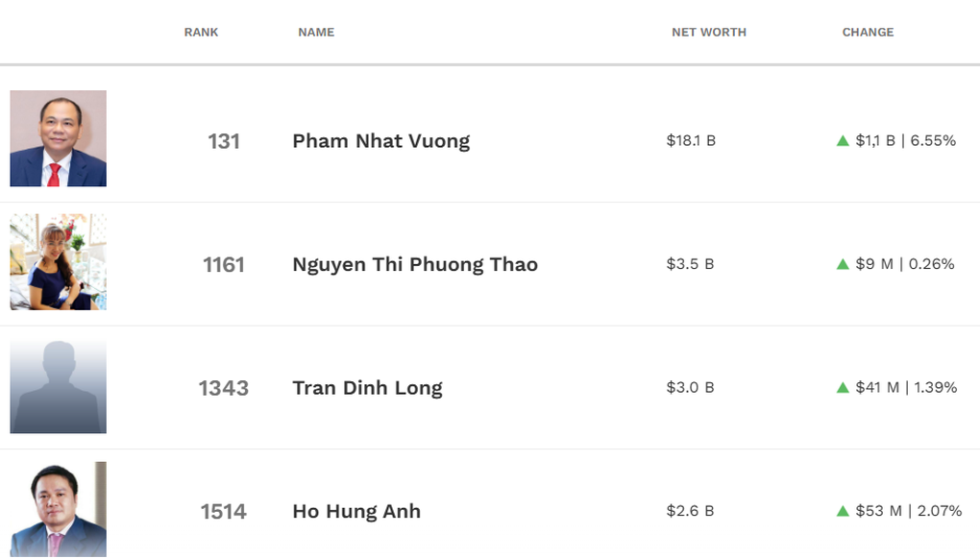Click the green up arrow beside $1,1 B
The image size is (980, 558).
843,141
